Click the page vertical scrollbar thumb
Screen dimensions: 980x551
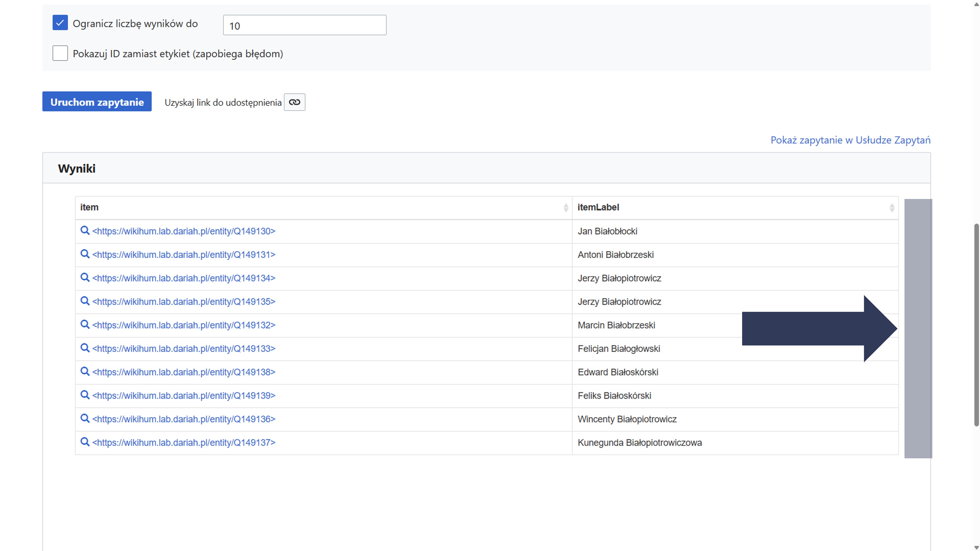point(976,325)
